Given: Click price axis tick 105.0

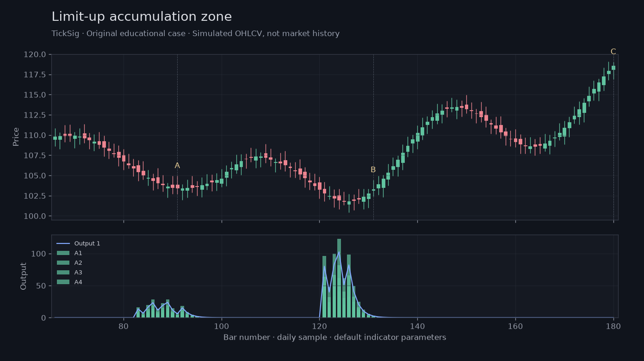Looking at the screenshot, I should (35, 175).
